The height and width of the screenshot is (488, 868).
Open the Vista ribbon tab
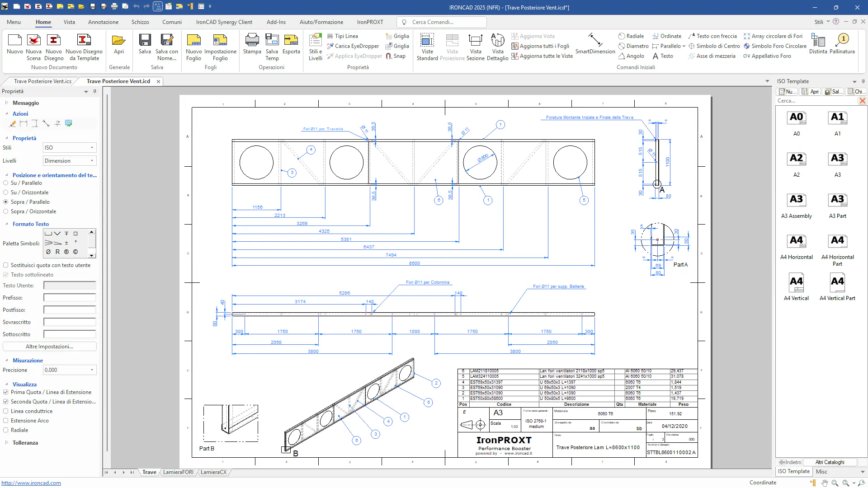69,22
